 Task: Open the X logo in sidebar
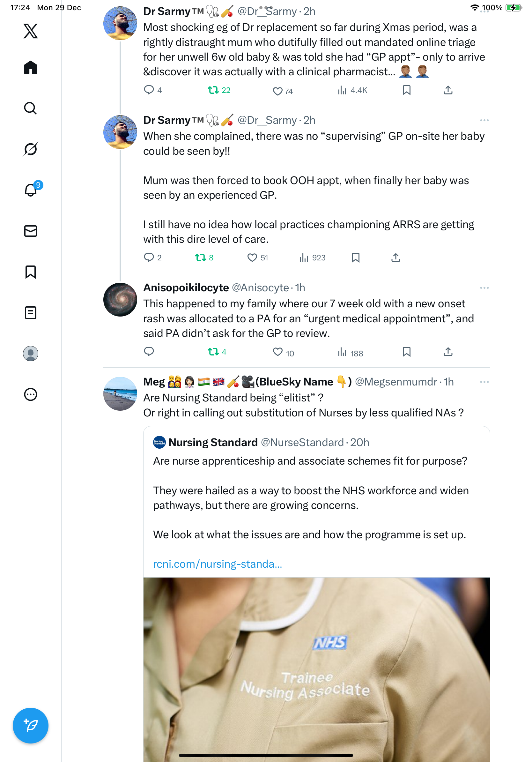click(x=31, y=31)
